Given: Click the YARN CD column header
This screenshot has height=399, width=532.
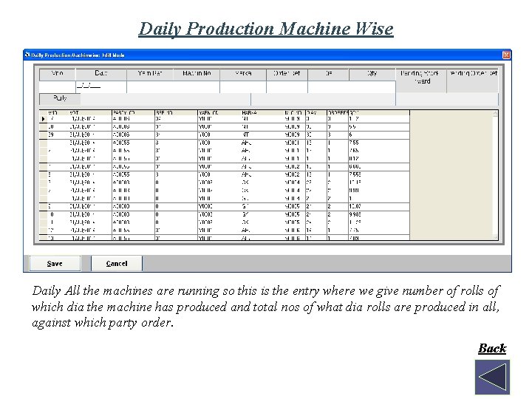Looking at the screenshot, I should point(219,112).
